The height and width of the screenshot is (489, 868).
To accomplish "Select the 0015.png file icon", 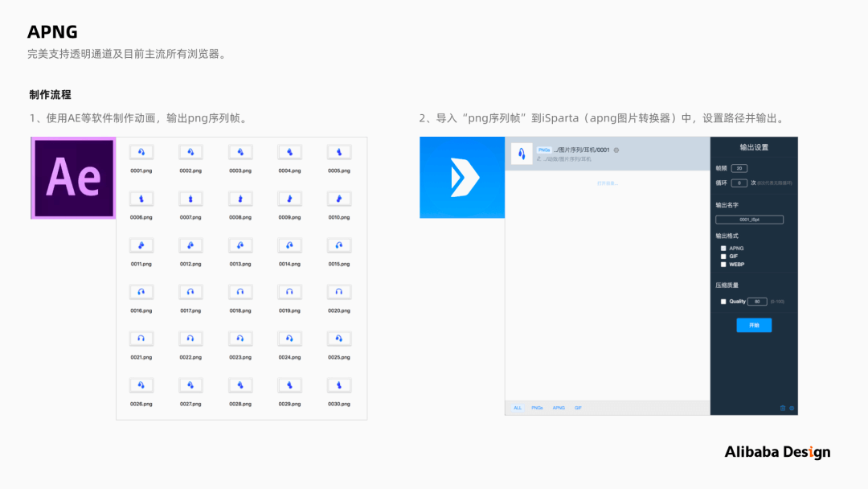I will pyautogui.click(x=339, y=245).
